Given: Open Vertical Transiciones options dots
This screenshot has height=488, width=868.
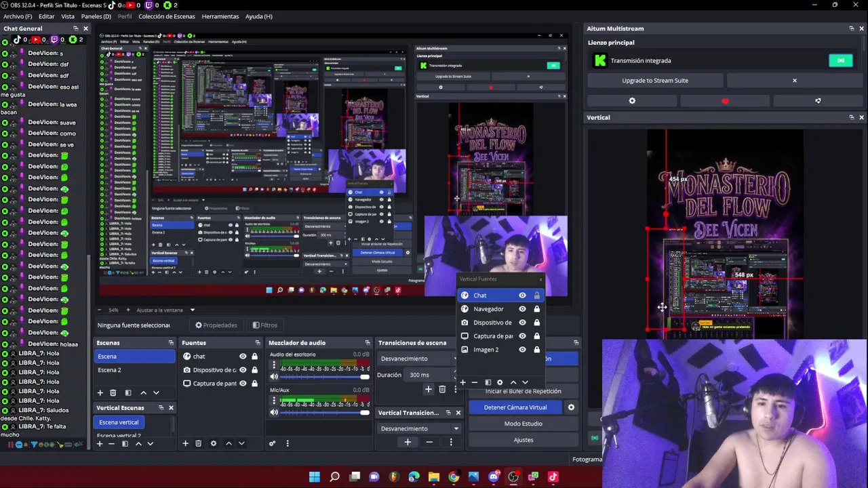Looking at the screenshot, I should coord(451,442).
